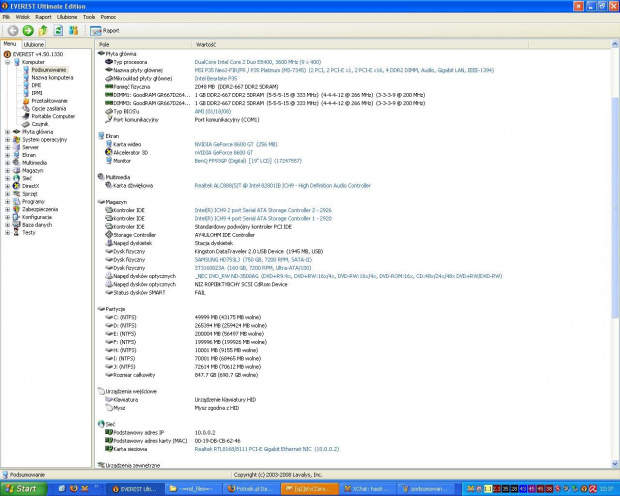Refresh the page via the Refresh toolbar icon

click(58, 30)
